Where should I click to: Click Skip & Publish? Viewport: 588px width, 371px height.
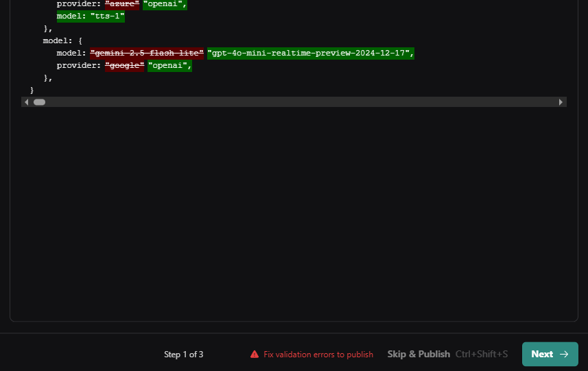tap(419, 355)
